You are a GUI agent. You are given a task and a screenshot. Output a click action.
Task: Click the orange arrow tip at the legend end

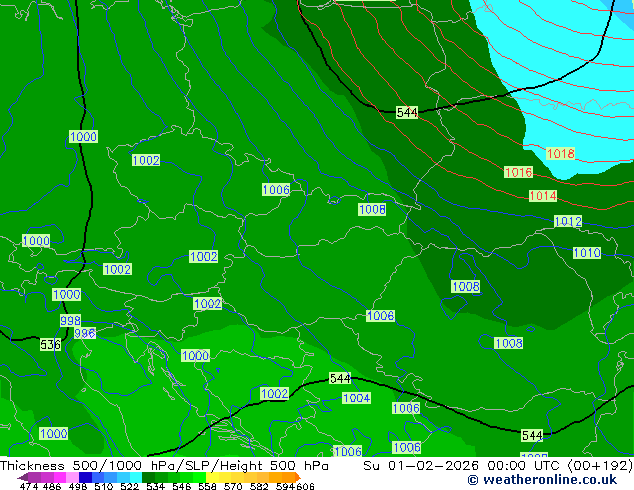(298, 477)
